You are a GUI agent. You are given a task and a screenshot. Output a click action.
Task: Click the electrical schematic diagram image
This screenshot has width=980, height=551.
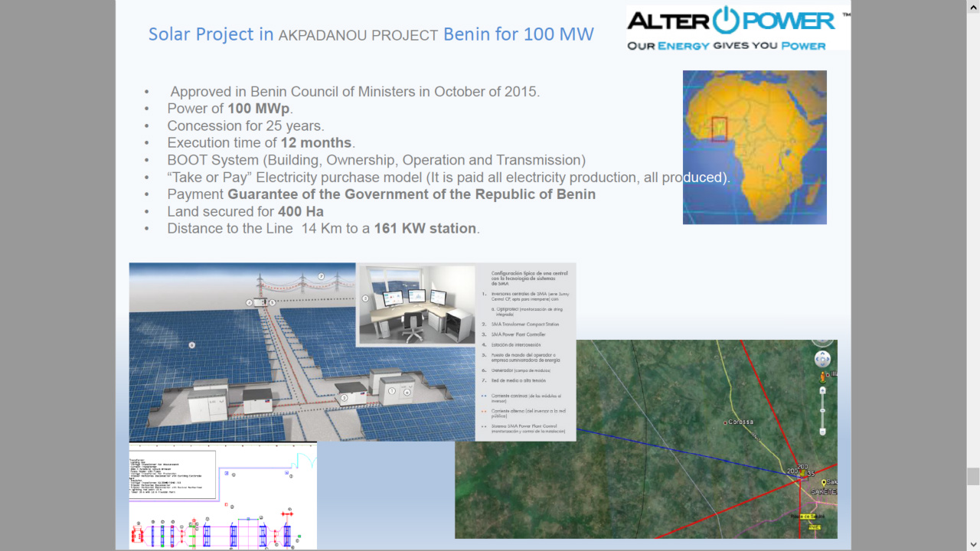[223, 496]
